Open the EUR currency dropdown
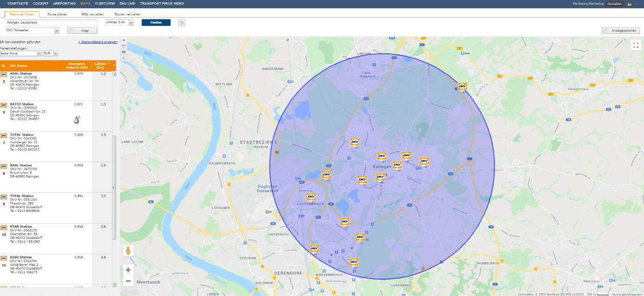Image resolution: width=644 pixels, height=296 pixels. [x=56, y=53]
